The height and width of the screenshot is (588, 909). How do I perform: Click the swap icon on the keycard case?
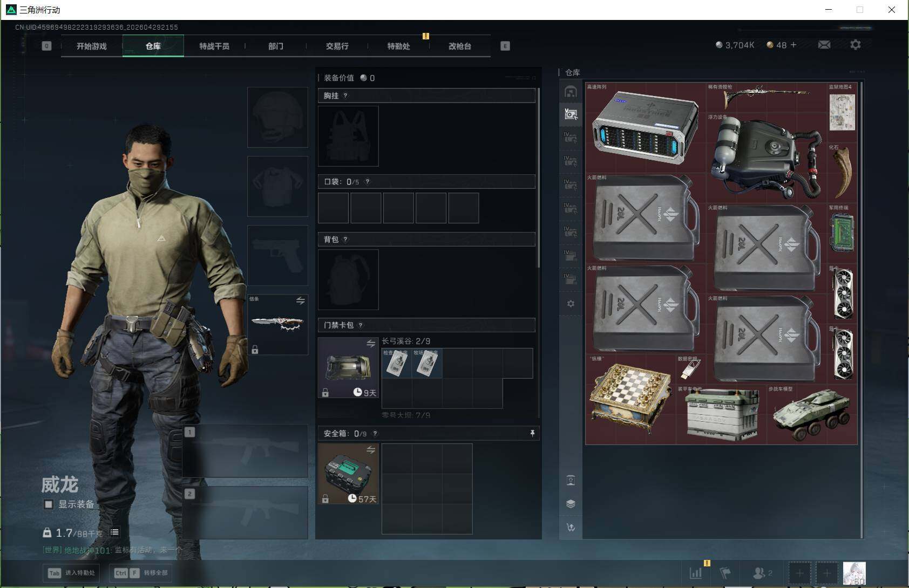370,344
